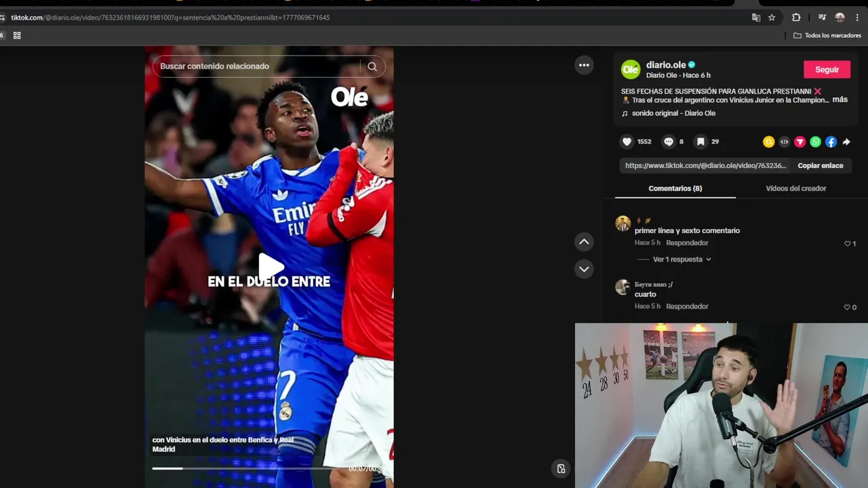Open diario.ole username link
The width and height of the screenshot is (868, 488).
[x=666, y=64]
